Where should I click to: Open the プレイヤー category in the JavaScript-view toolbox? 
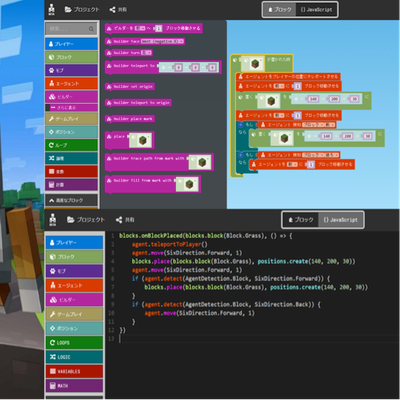click(74, 243)
